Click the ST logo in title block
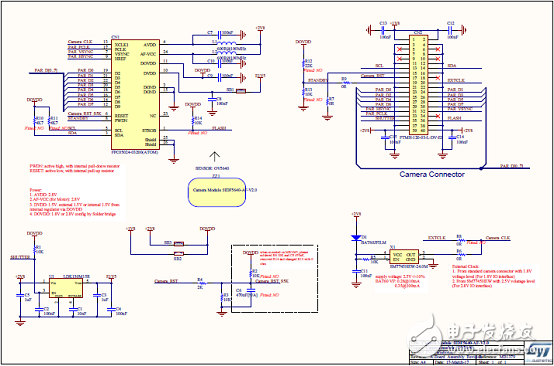554x366 pixels. click(538, 352)
